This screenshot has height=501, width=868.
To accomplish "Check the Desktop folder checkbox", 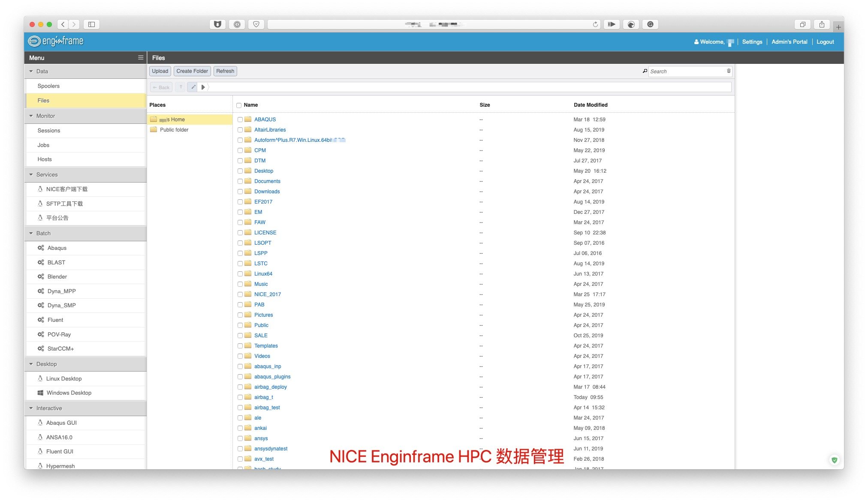I will click(x=240, y=171).
